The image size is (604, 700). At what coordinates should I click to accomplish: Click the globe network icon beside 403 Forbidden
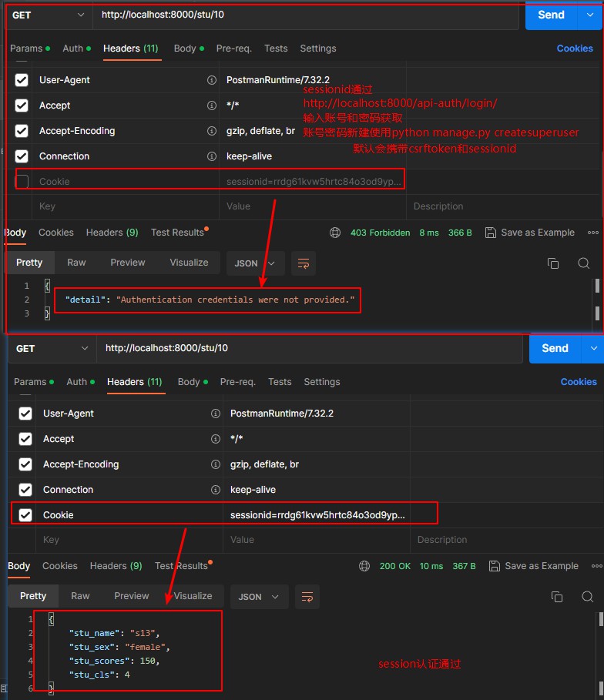tap(335, 233)
